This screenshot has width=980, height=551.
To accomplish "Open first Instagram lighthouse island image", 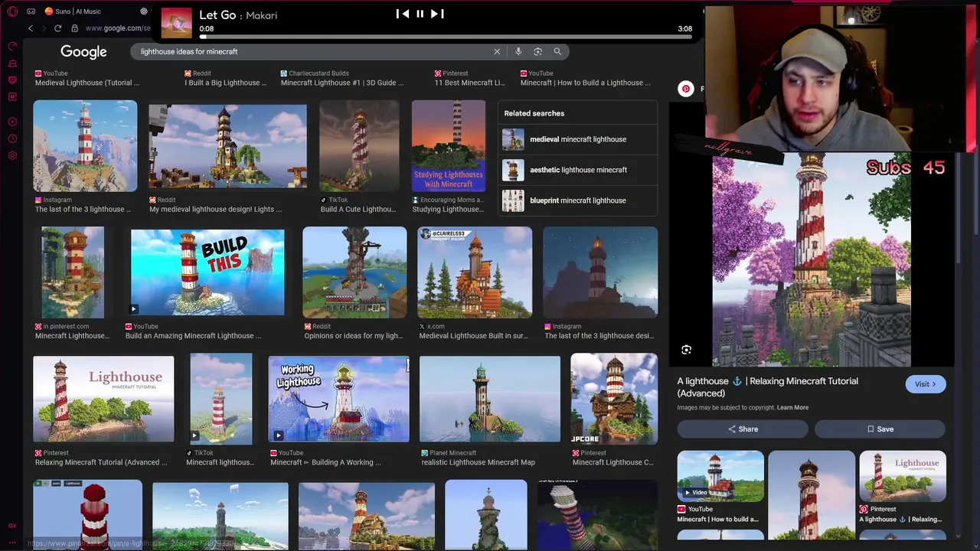I will click(85, 145).
